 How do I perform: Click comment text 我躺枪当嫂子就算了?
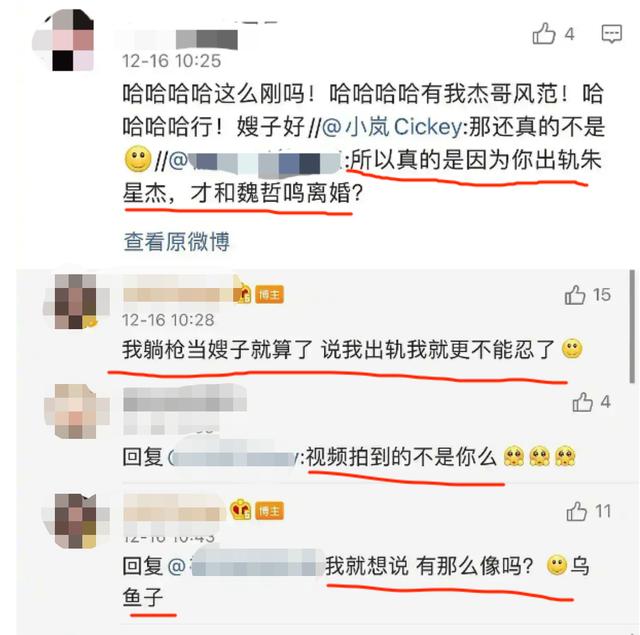[217, 350]
